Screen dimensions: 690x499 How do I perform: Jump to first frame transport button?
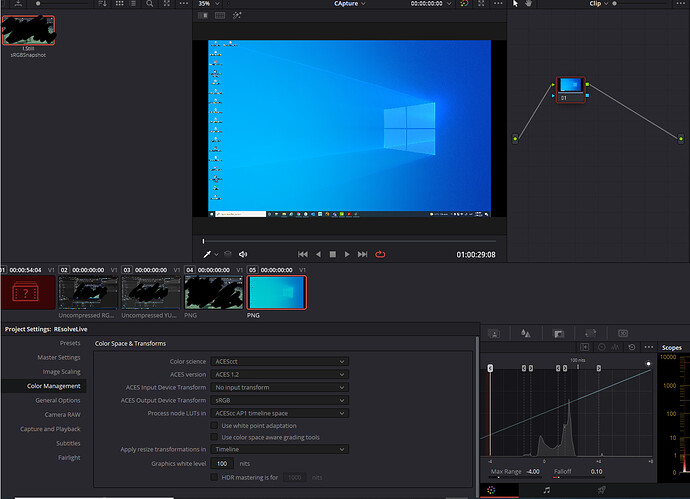pyautogui.click(x=303, y=254)
